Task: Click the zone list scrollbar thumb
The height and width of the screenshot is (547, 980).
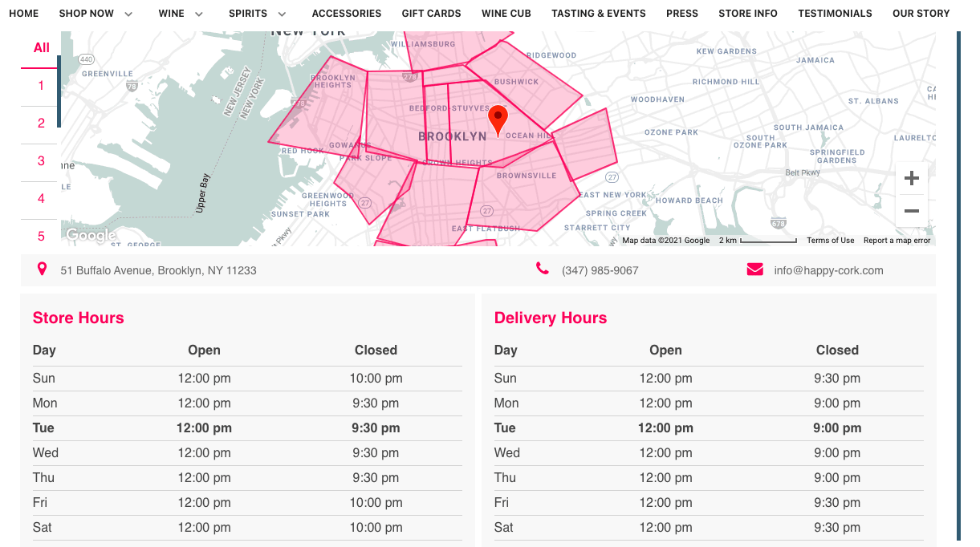Action: pyautogui.click(x=59, y=91)
